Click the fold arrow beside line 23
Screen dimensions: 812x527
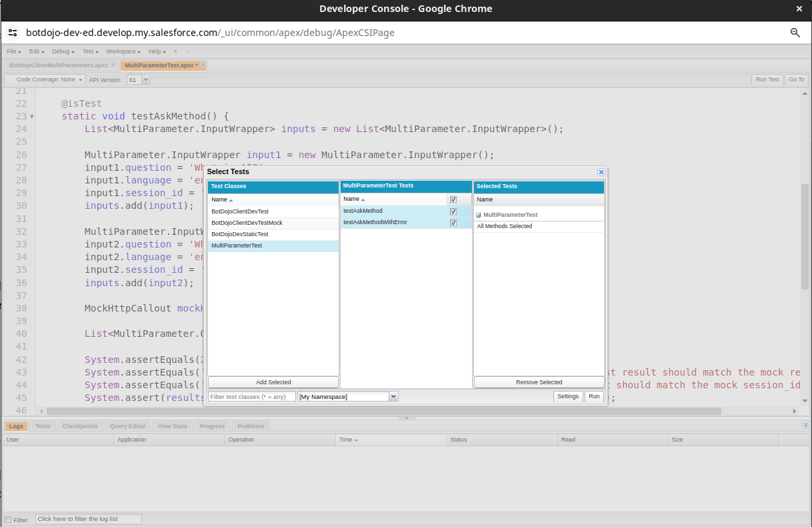pos(32,117)
